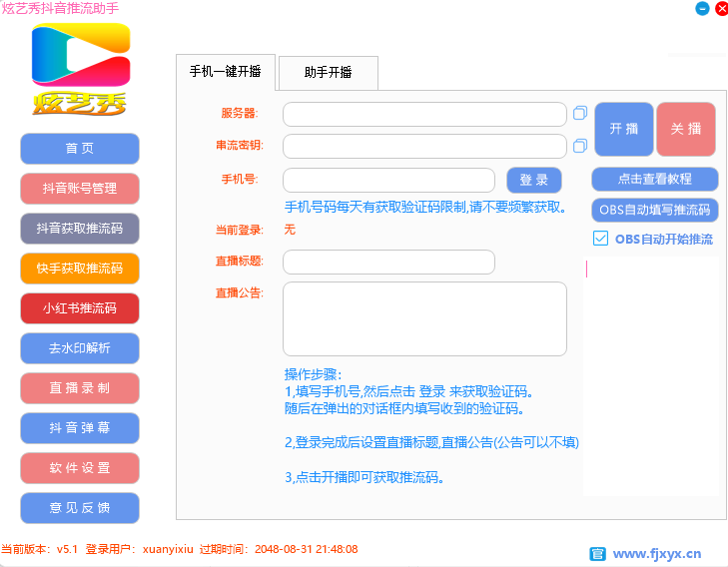This screenshot has height=567, width=728.
Task: Switch to 手机一键开播 tab
Action: pos(226,72)
